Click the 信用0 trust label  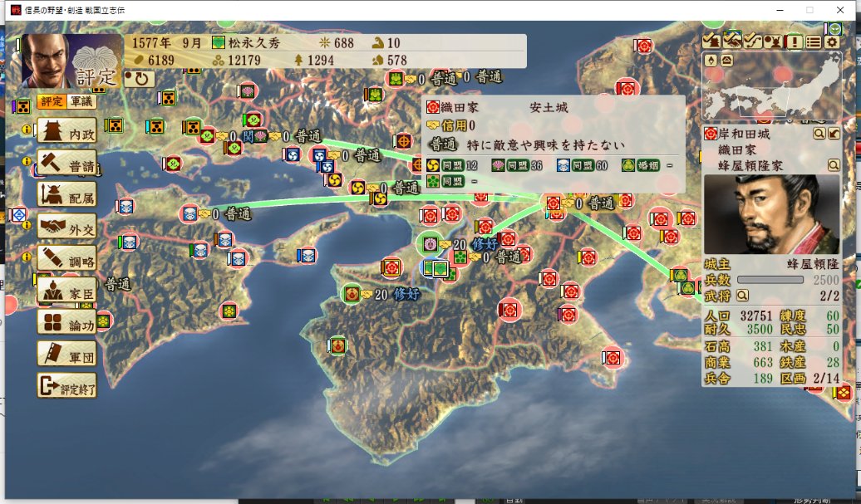459,125
